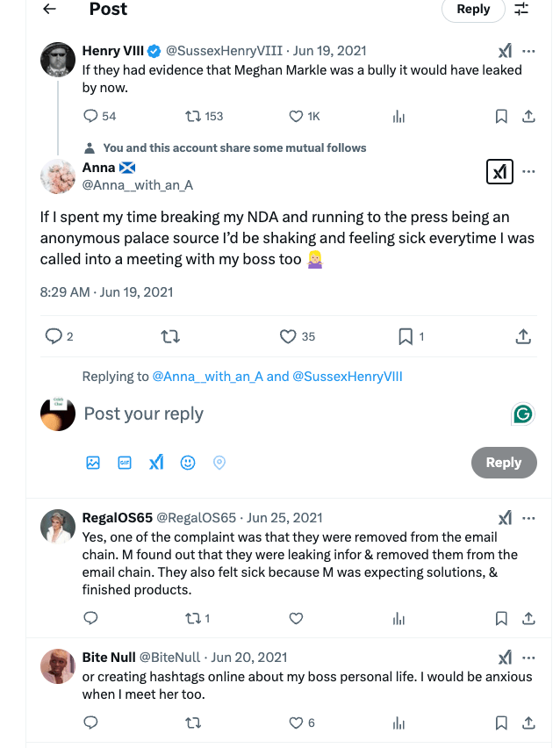Share Anna's tweet using the share icon
Viewport: 560px width, 748px height.
click(x=523, y=336)
